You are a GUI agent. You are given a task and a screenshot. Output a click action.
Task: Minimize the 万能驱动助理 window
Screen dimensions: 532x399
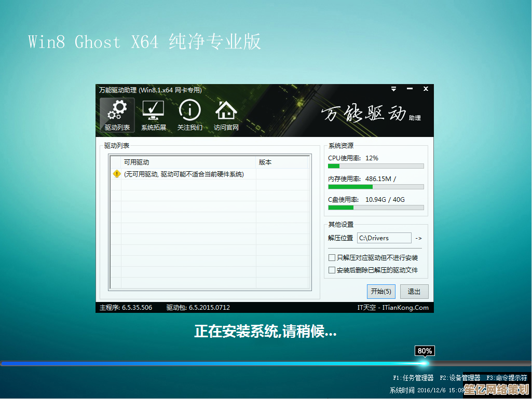[410, 89]
